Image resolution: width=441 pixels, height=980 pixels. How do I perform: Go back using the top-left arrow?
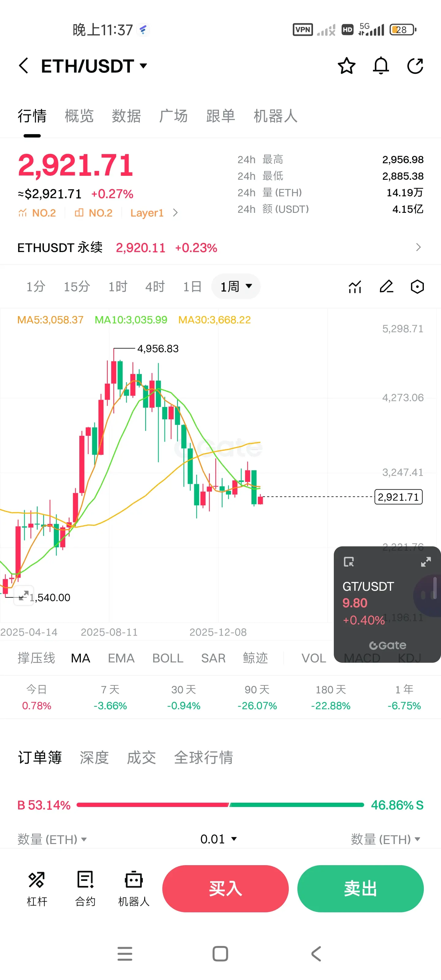click(x=24, y=66)
